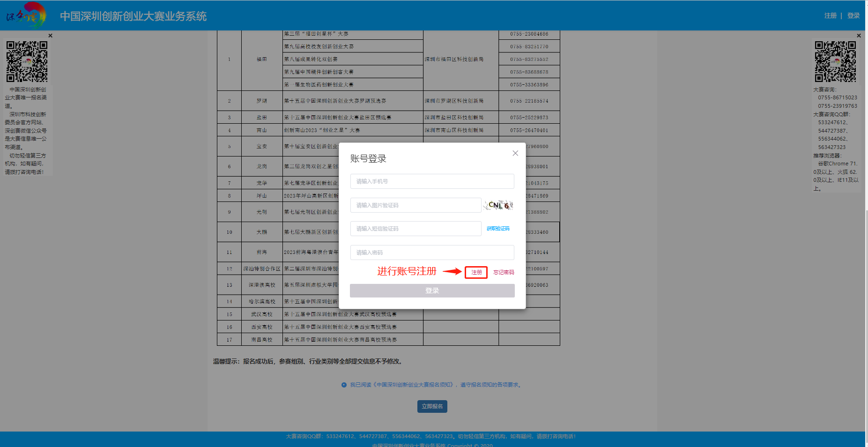
Task: Refresh the captcha image in the login dialog
Action: point(499,205)
